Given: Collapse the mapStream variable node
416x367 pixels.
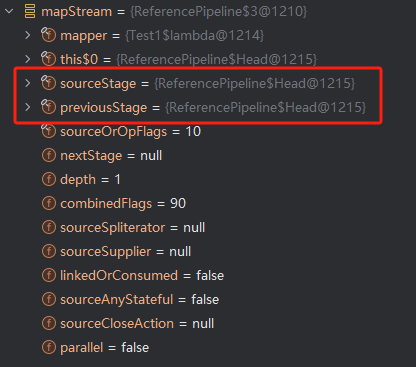Looking at the screenshot, I should (9, 11).
